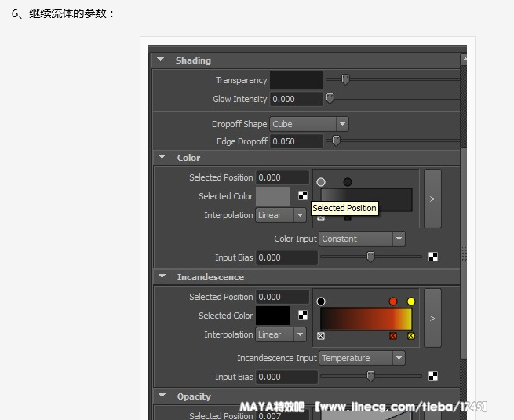Click the Transparency label

[x=242, y=80]
